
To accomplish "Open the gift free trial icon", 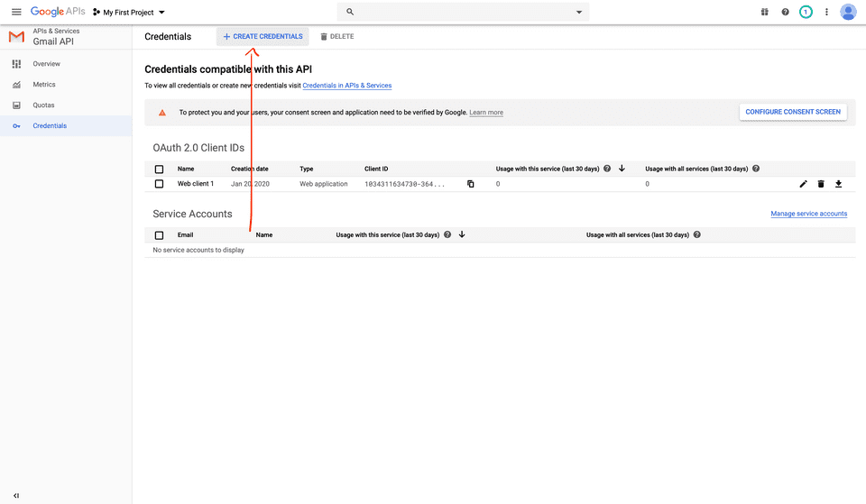I will [764, 12].
